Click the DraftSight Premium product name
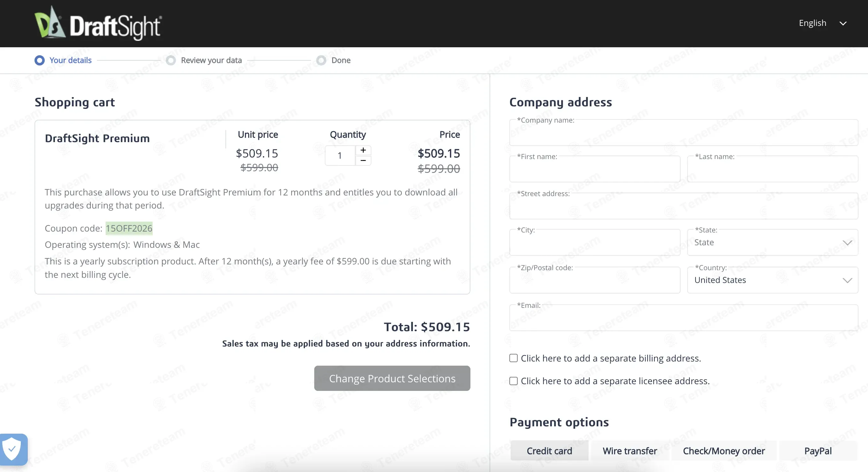Image resolution: width=868 pixels, height=472 pixels. (97, 139)
